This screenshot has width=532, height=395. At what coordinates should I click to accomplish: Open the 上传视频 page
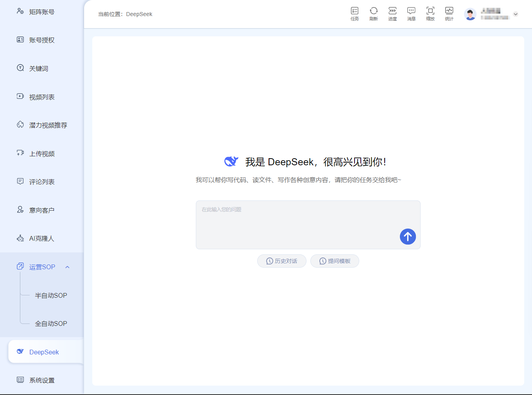point(42,154)
